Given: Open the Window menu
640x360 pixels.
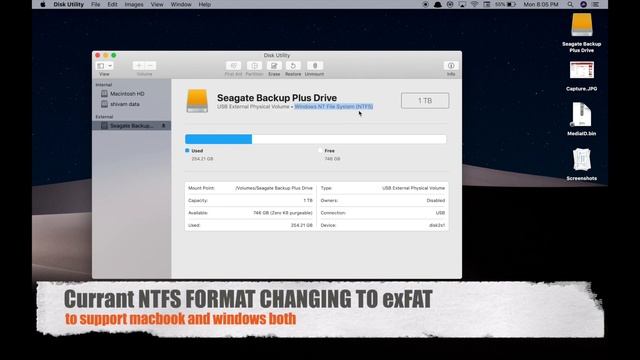Looking at the screenshot, I should pos(181,4).
